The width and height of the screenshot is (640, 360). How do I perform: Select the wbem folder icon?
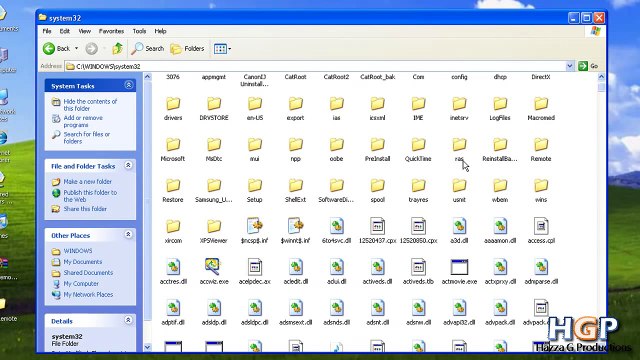(500, 186)
